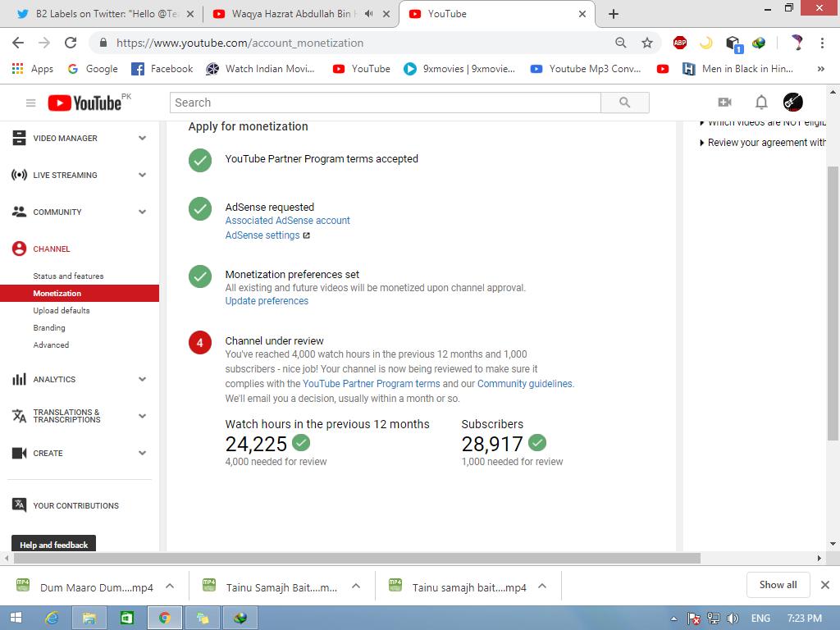Open the Chrome three-dot menu
The width and height of the screenshot is (840, 630).
pos(822,43)
